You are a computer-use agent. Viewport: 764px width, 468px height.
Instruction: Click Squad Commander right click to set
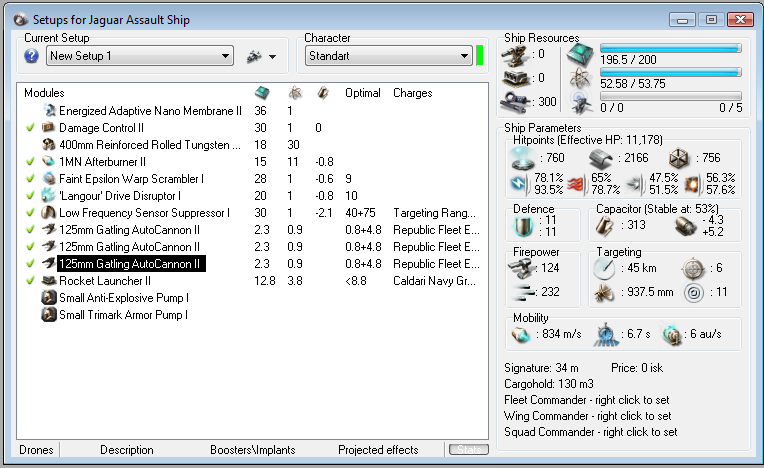[591, 432]
